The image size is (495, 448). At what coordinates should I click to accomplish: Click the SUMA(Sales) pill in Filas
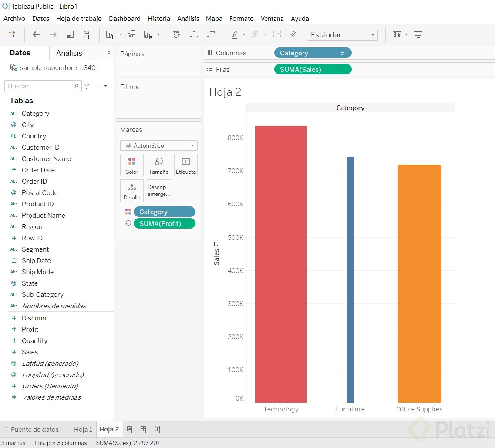tap(313, 69)
